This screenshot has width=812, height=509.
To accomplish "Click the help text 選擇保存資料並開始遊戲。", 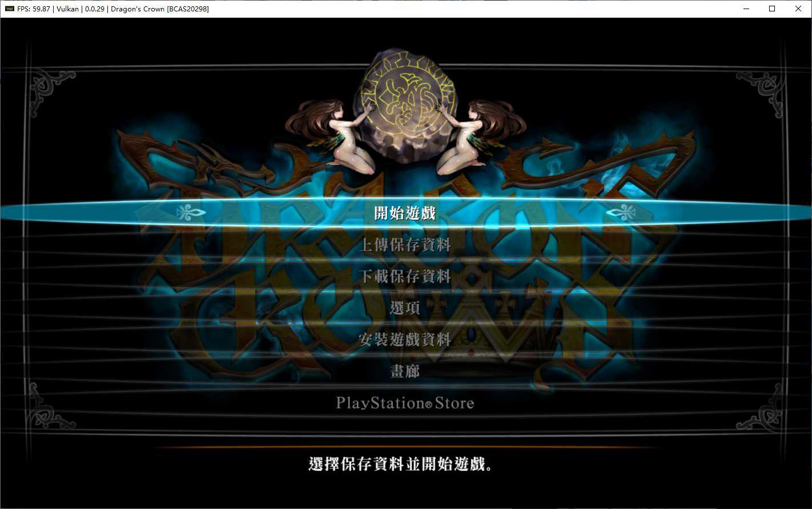I will 400,464.
